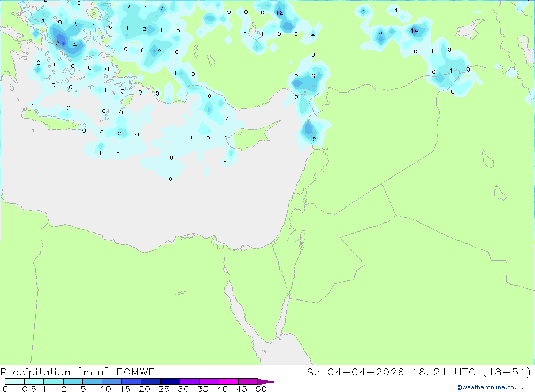Select the 5–10 mm blue legend swatch
The image size is (535, 392).
(92, 381)
